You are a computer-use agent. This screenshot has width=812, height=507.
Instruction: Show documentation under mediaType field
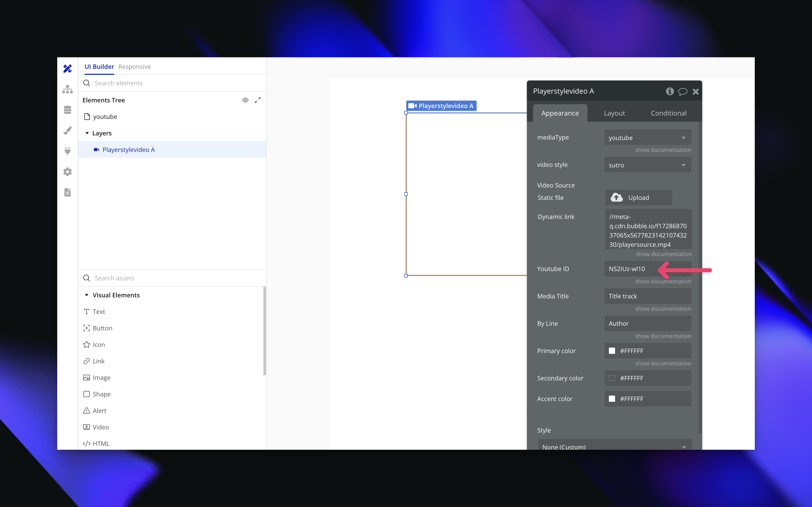(x=663, y=150)
